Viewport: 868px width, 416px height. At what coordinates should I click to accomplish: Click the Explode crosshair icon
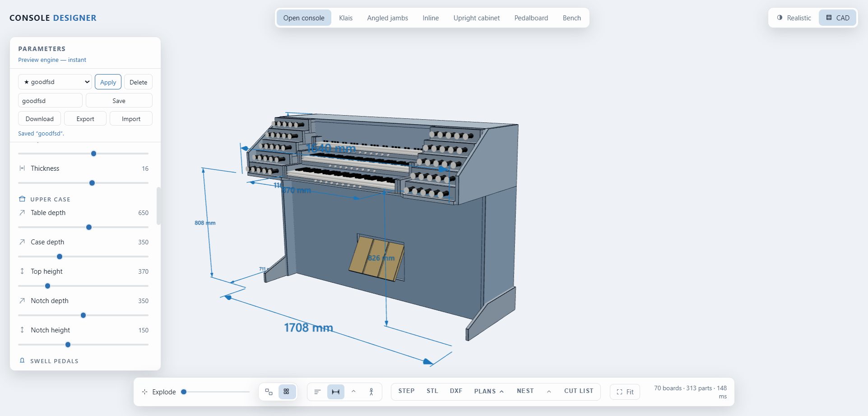pos(144,392)
